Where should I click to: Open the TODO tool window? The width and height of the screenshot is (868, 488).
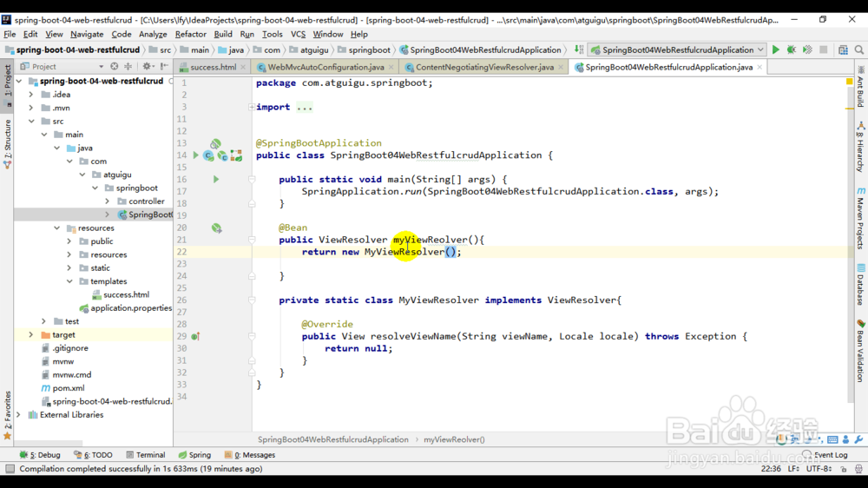coord(93,455)
